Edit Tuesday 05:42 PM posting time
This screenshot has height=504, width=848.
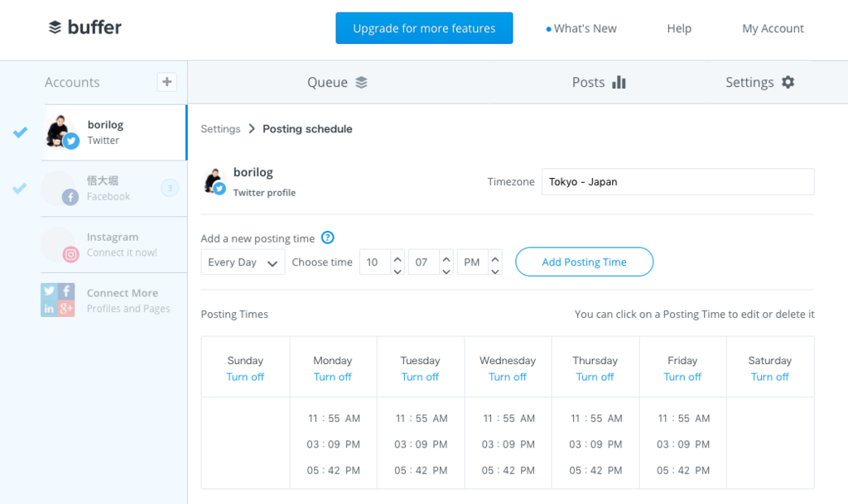pyautogui.click(x=421, y=470)
